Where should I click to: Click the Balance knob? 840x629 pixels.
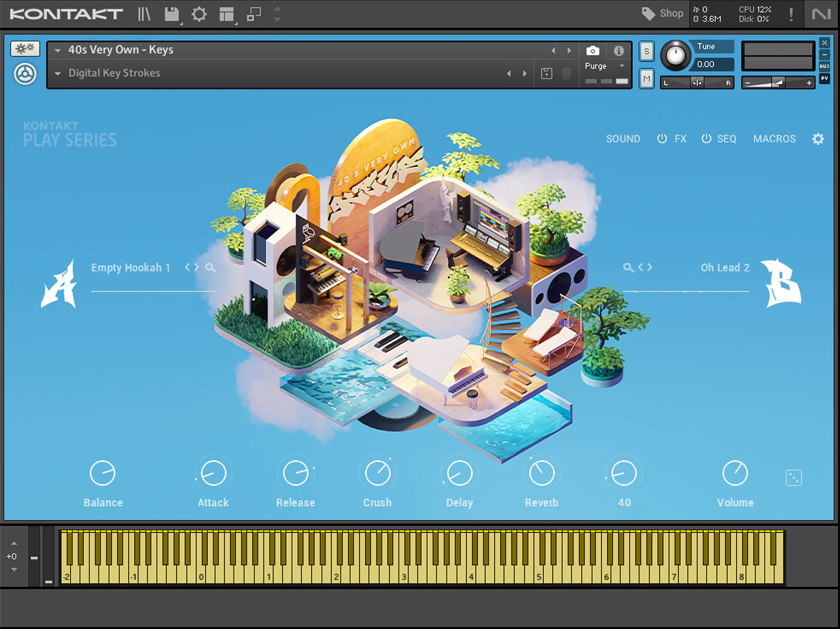103,473
